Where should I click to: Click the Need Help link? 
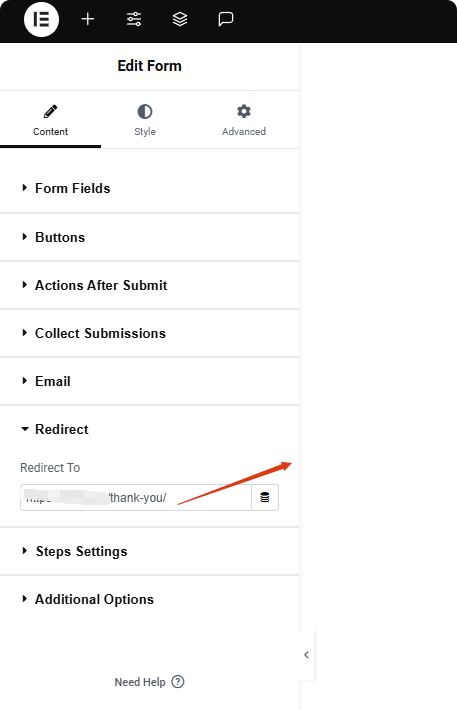140,682
